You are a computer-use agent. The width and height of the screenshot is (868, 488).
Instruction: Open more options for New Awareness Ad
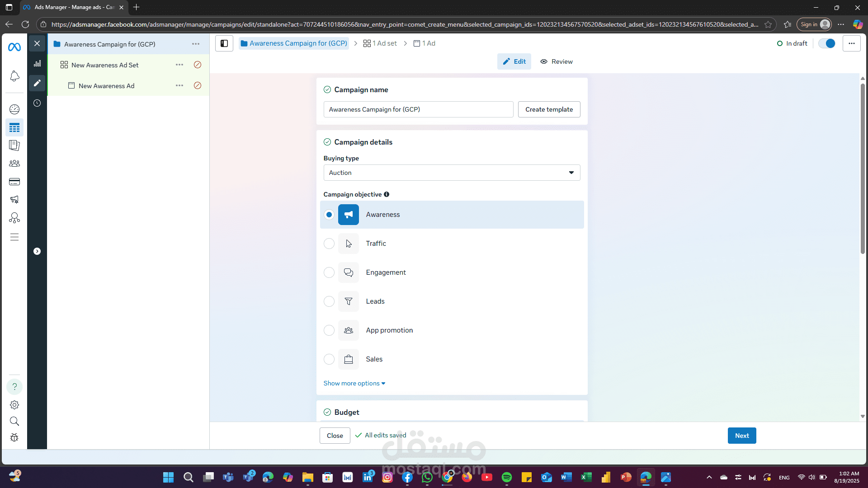tap(179, 85)
